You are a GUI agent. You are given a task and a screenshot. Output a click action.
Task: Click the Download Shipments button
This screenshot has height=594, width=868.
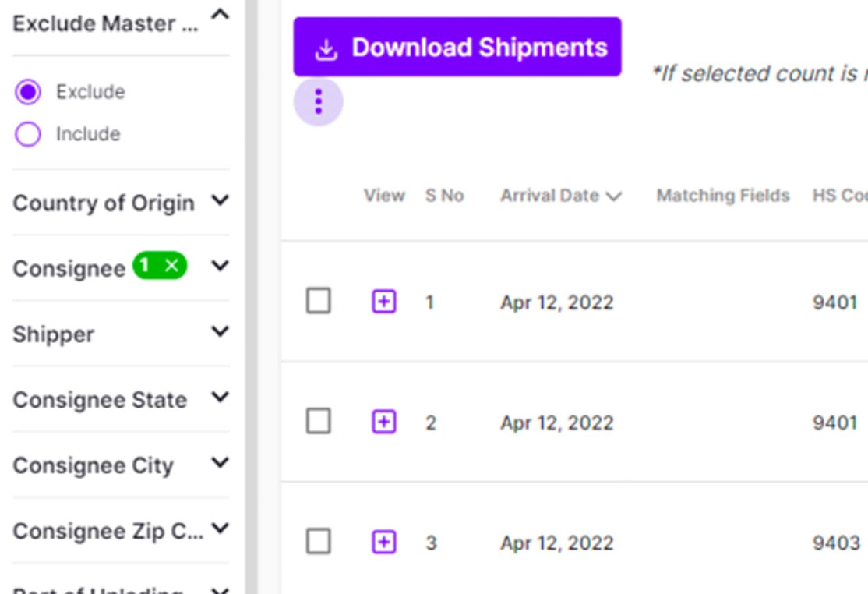[457, 48]
